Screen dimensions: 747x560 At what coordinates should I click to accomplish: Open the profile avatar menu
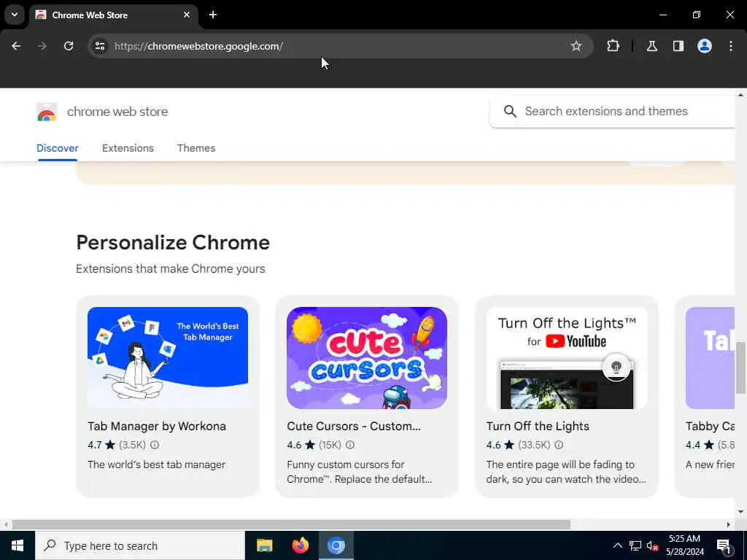pyautogui.click(x=705, y=46)
